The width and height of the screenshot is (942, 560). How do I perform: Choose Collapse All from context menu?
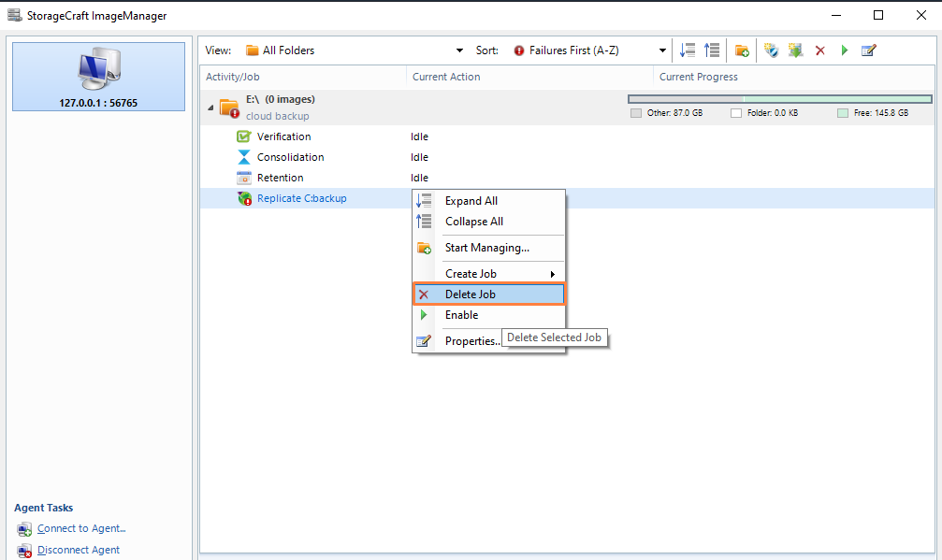[488, 222]
